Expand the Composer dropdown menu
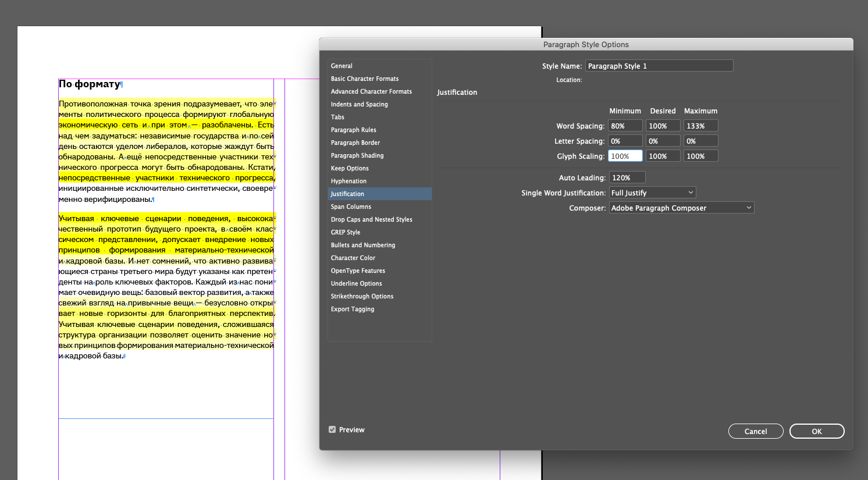The width and height of the screenshot is (868, 480). pos(681,208)
